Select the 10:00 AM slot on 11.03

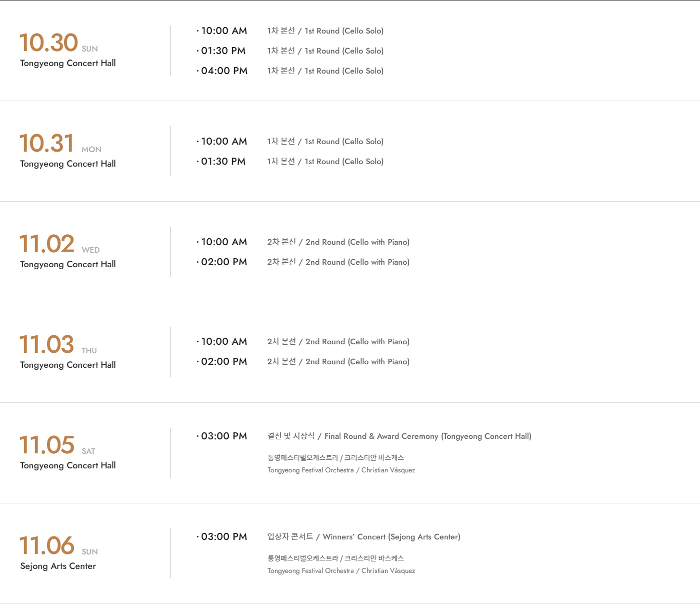[222, 342]
